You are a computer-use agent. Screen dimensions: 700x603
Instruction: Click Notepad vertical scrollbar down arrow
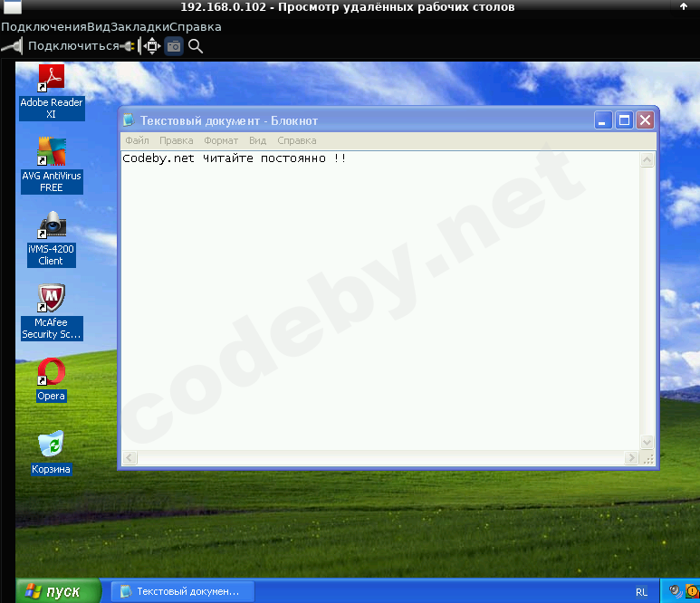pyautogui.click(x=647, y=442)
